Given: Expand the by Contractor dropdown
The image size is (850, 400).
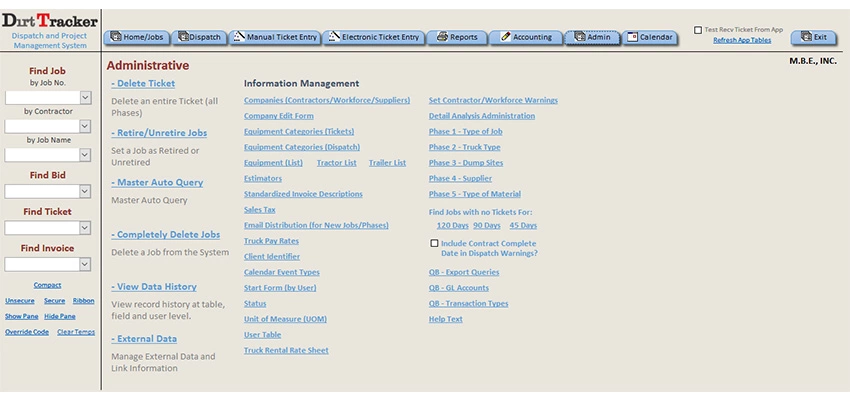Looking at the screenshot, I should [x=85, y=126].
